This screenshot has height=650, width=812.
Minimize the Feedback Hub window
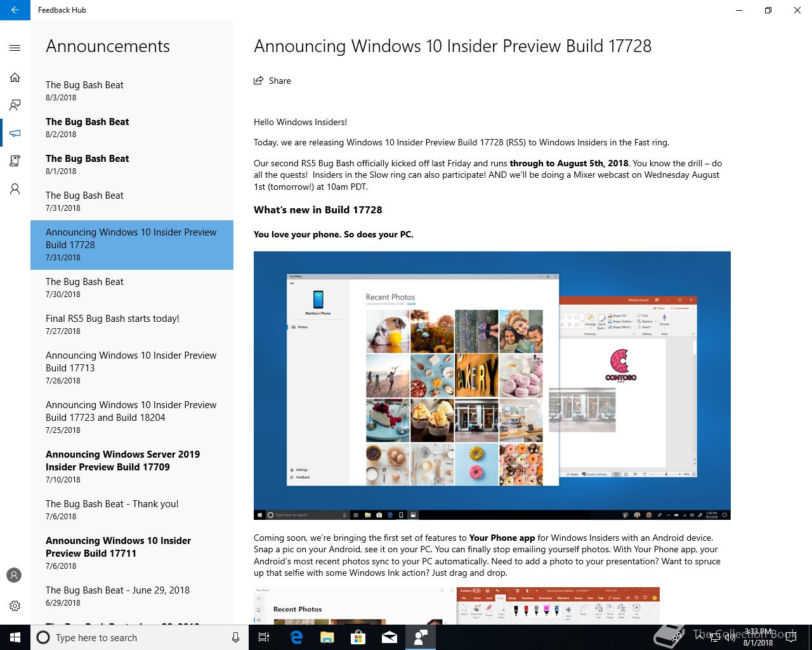tap(739, 10)
